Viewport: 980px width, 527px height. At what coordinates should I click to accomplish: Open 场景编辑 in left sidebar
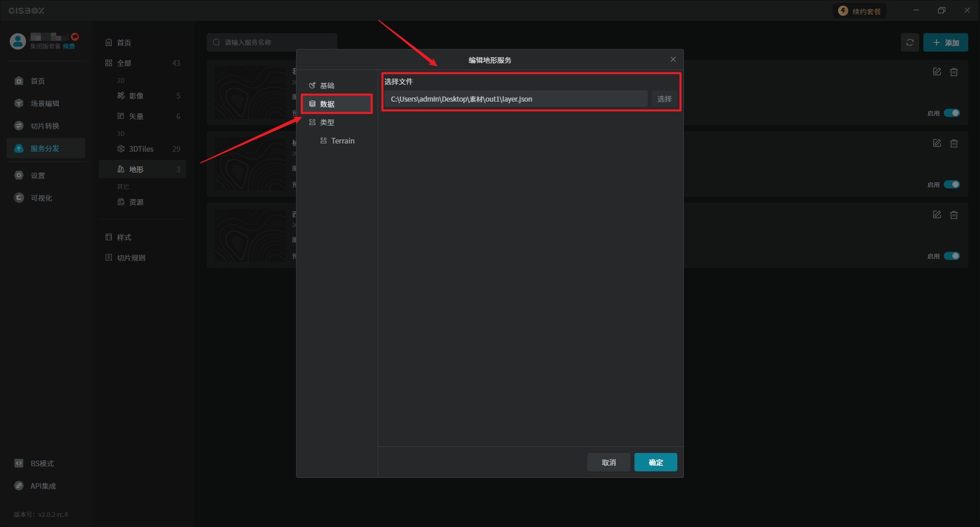point(44,104)
